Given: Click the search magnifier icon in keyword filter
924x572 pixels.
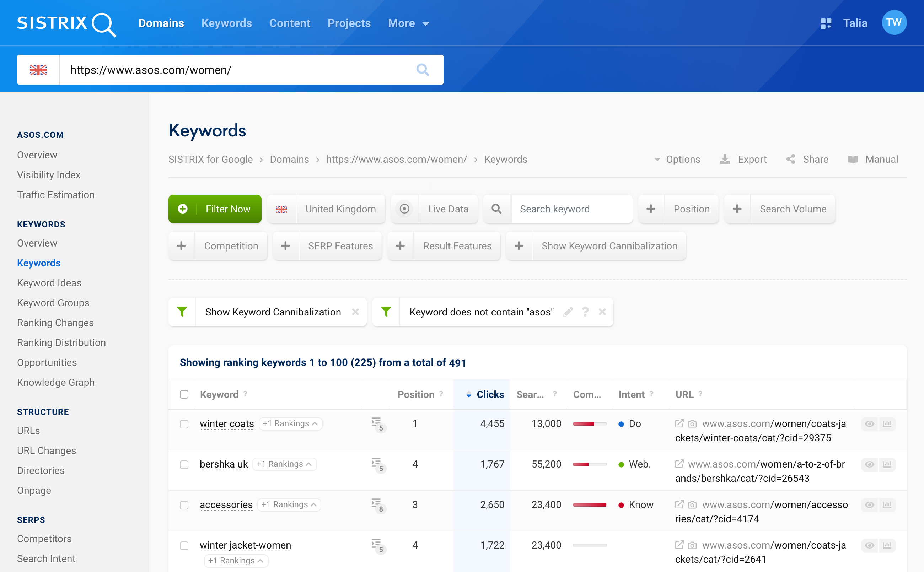Looking at the screenshot, I should [x=497, y=209].
